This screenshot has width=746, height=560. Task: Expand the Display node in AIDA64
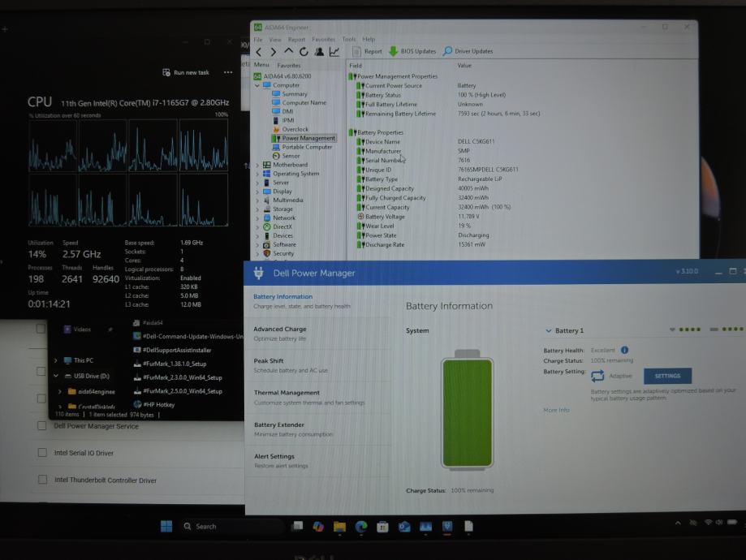(x=257, y=192)
